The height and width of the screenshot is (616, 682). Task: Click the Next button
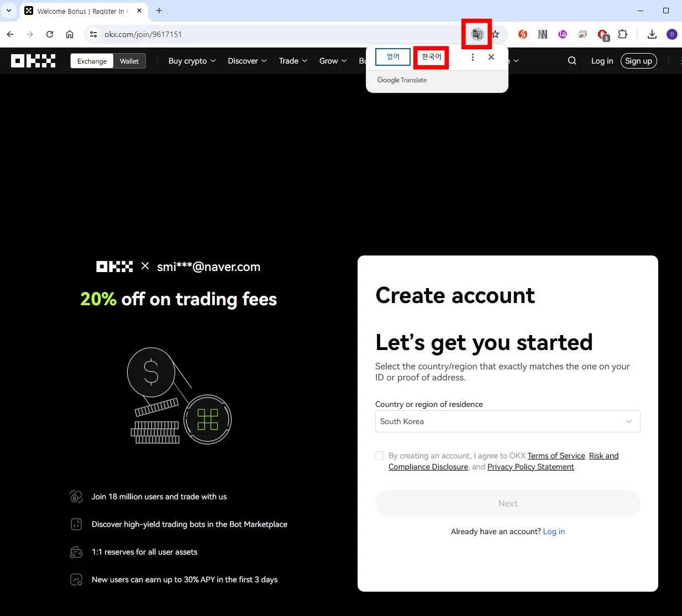[x=507, y=503]
